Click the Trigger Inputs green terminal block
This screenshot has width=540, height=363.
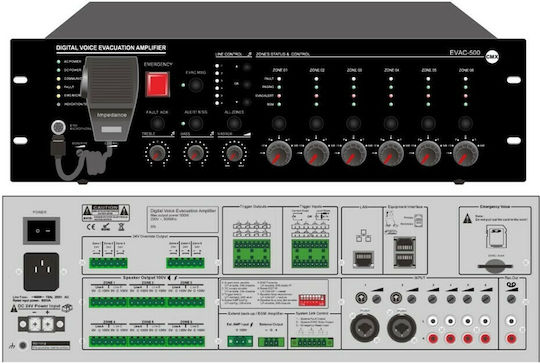tap(310, 254)
